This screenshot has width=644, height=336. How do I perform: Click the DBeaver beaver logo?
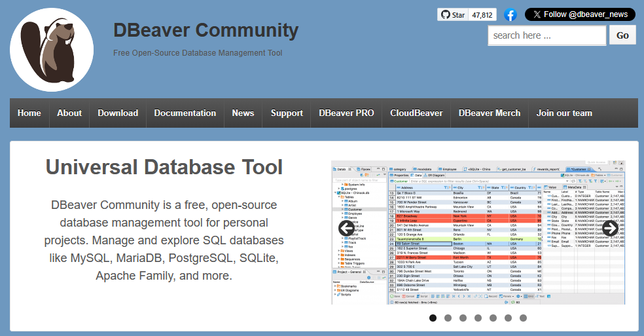coord(52,50)
